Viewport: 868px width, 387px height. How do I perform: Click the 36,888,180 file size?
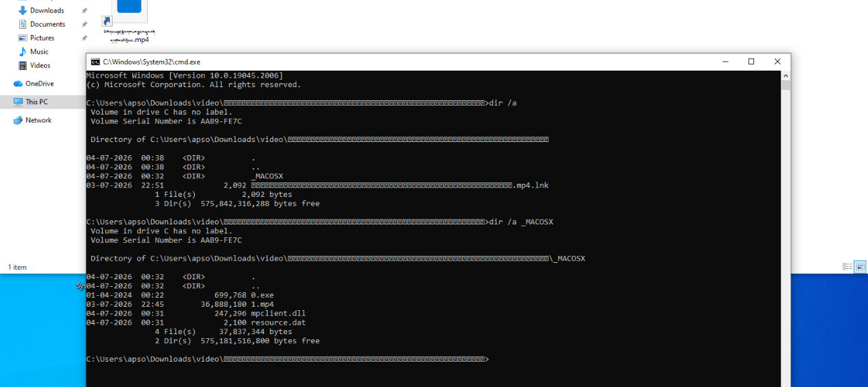223,304
